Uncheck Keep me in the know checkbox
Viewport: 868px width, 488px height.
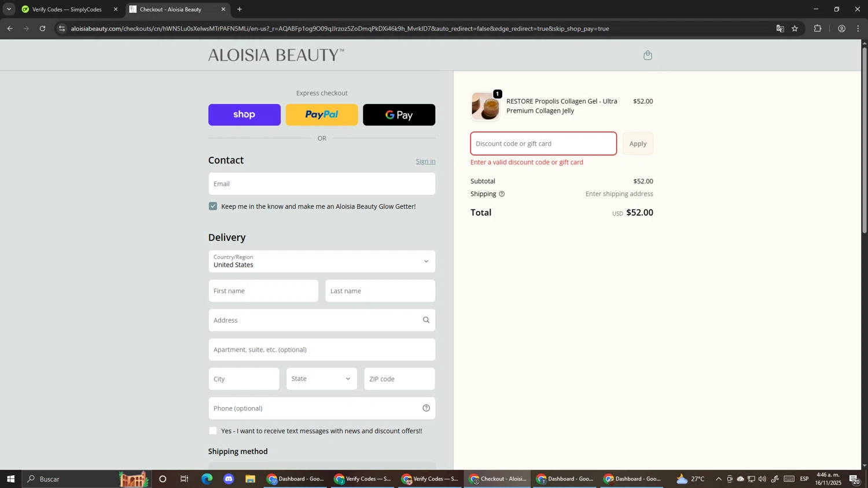coord(213,206)
